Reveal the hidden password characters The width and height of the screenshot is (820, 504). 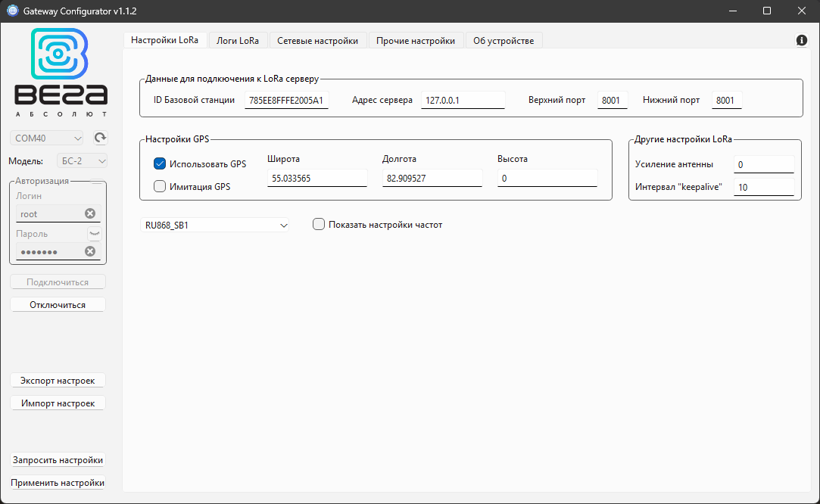click(95, 233)
